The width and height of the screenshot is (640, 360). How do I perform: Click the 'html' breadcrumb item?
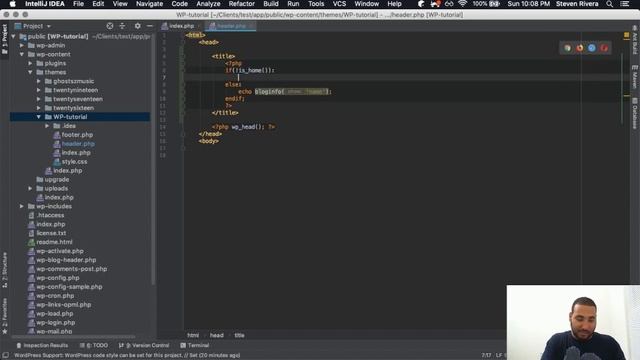193,335
